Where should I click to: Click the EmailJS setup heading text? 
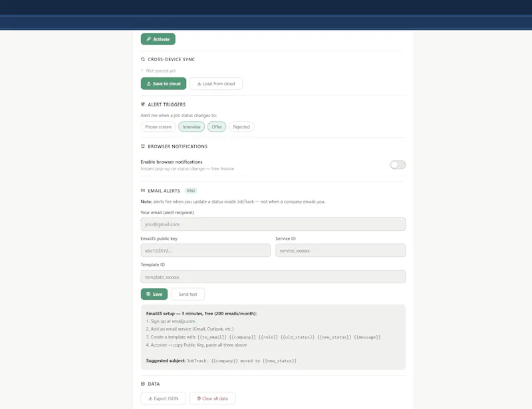[201, 313]
